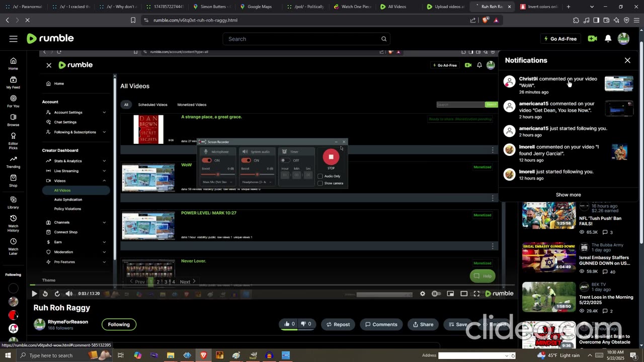Bookmark this page from the address bar
644x362 pixels.
coord(133,20)
